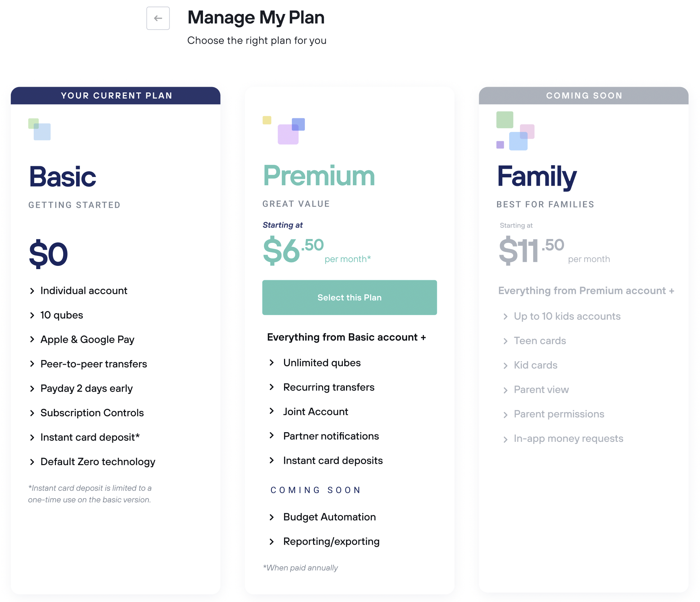Screen dimensions: 700x602
Task: Expand the Joint Account chevron
Action: point(272,411)
